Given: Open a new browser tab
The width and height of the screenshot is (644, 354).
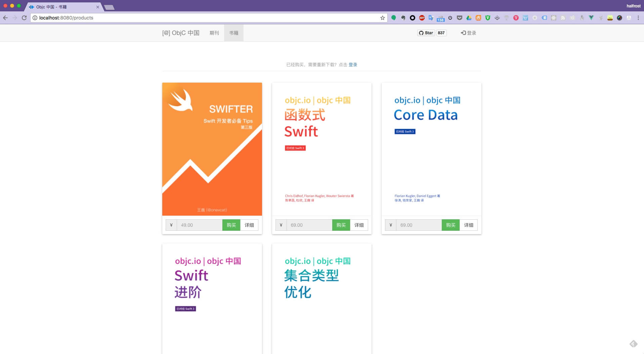Looking at the screenshot, I should 109,7.
